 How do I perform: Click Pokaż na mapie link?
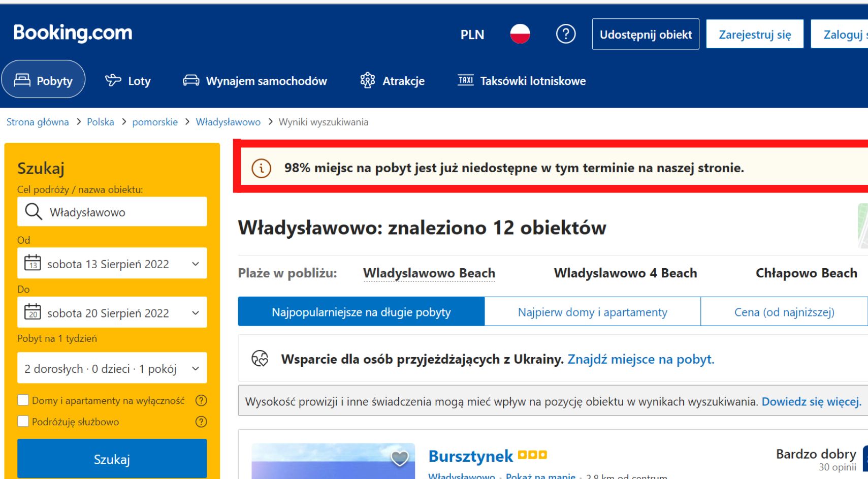[x=540, y=476]
